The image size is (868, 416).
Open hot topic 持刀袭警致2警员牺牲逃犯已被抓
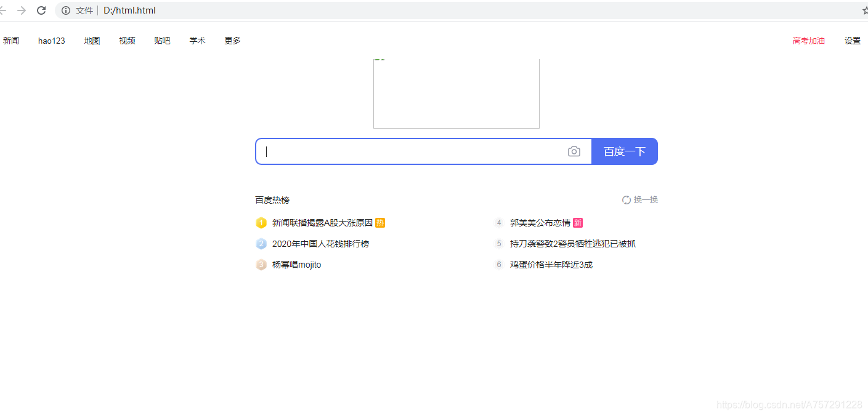573,244
